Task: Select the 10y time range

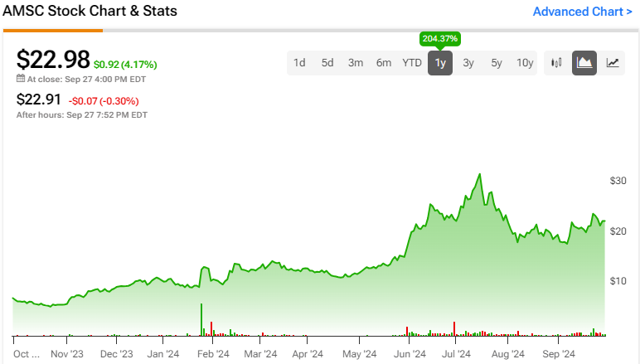Action: pos(525,63)
